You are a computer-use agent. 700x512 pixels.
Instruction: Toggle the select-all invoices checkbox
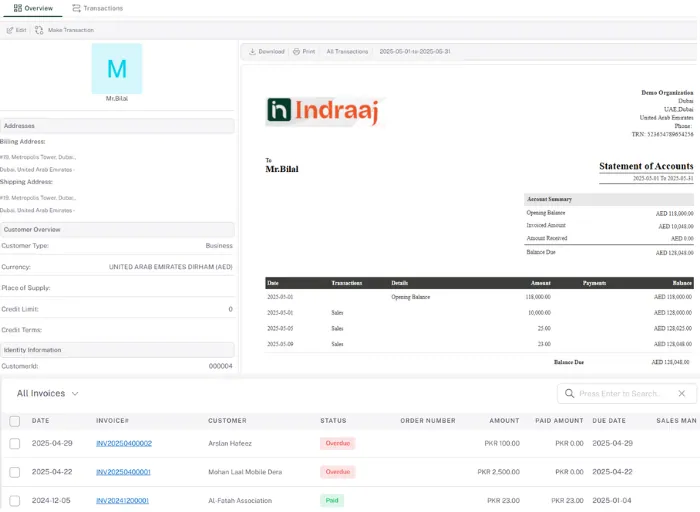[14, 421]
